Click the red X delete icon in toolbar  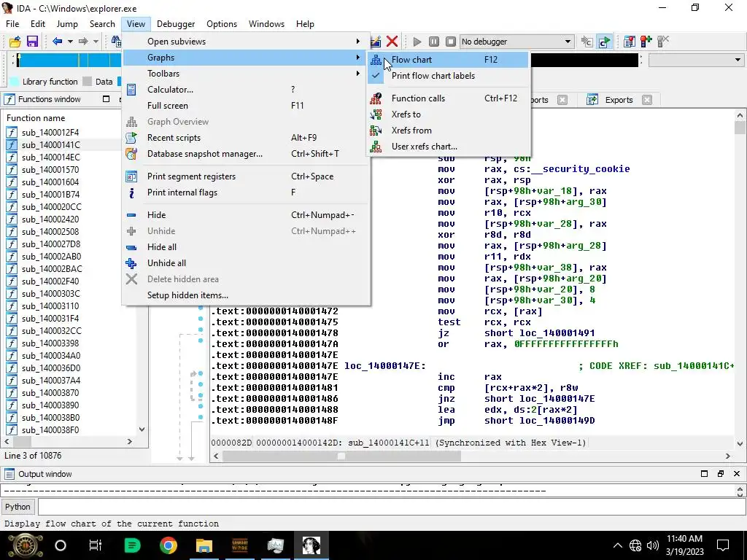(x=392, y=42)
